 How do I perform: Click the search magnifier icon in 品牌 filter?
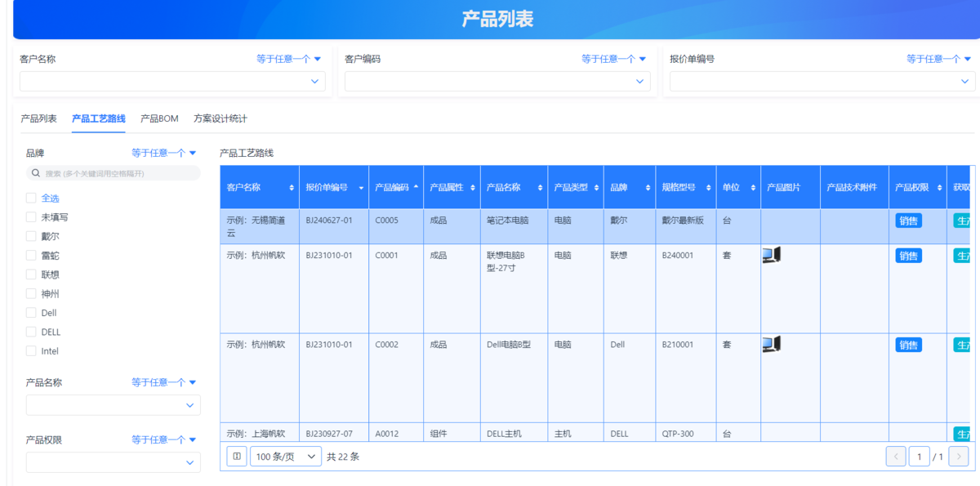(x=36, y=173)
